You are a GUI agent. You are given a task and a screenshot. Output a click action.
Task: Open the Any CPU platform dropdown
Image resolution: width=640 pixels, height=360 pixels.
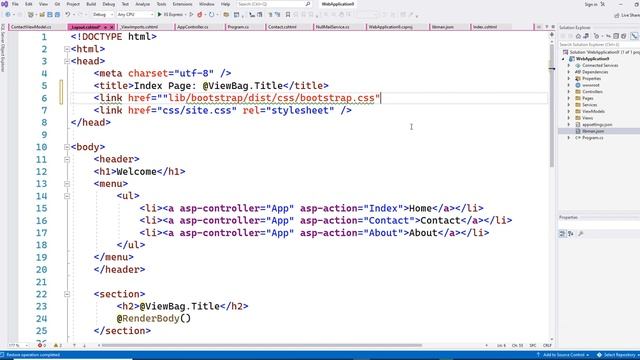pyautogui.click(x=135, y=15)
